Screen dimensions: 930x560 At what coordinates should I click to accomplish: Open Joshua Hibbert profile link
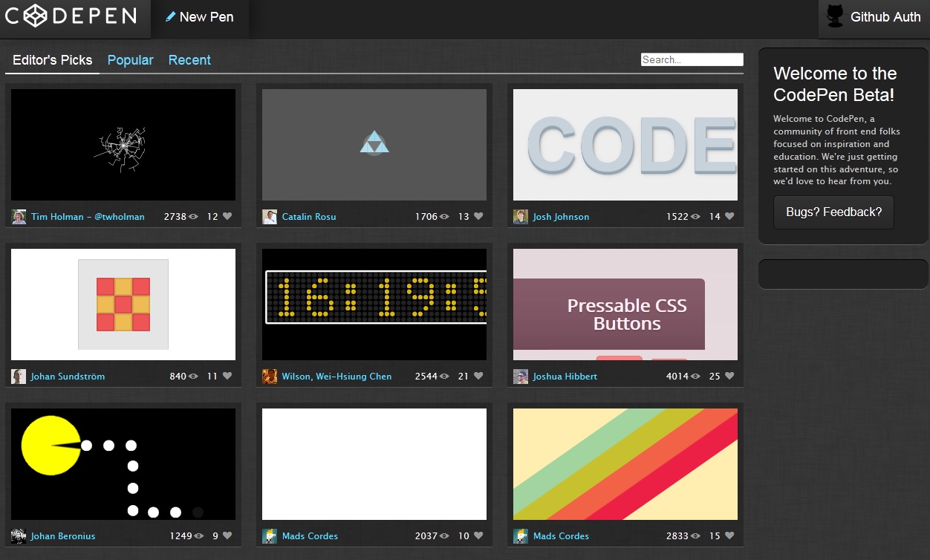[565, 377]
